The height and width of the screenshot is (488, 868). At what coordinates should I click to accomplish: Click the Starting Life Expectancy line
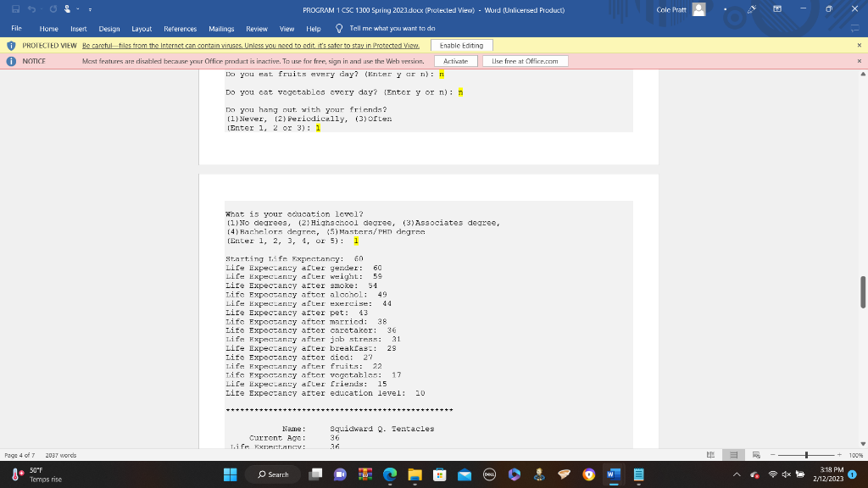(x=294, y=259)
